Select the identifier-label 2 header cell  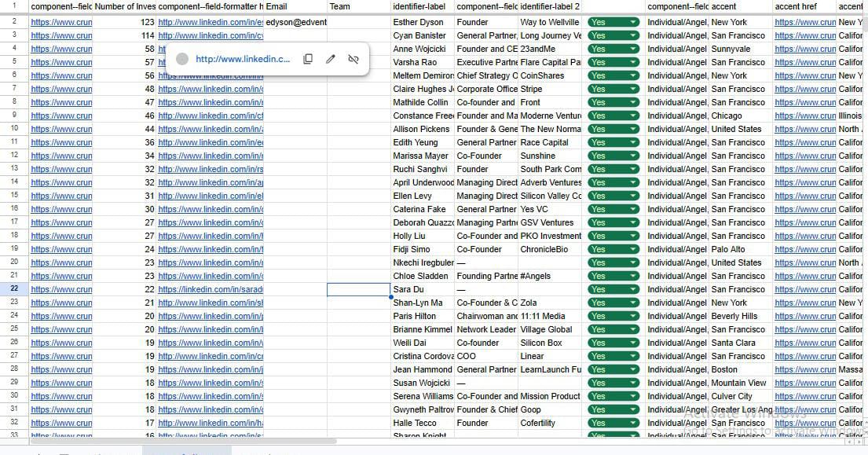pos(550,6)
